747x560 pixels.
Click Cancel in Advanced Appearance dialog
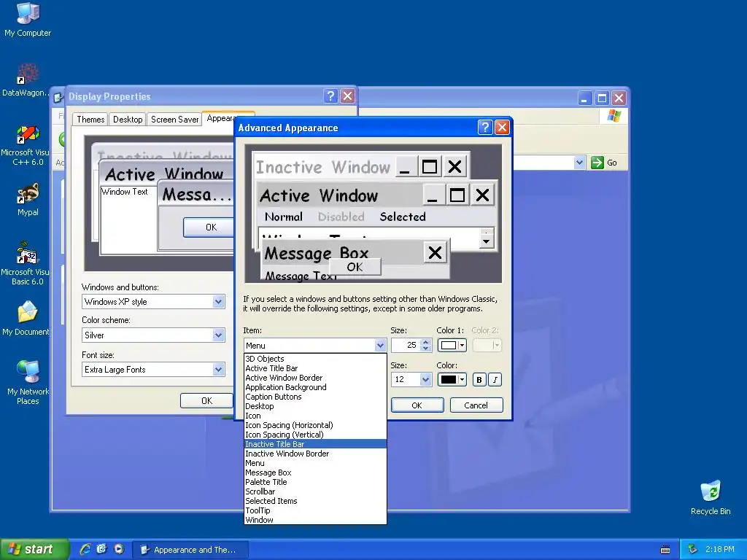[476, 405]
